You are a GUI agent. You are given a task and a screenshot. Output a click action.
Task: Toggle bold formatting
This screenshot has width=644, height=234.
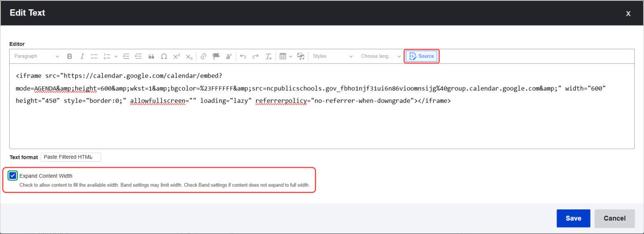pos(70,56)
